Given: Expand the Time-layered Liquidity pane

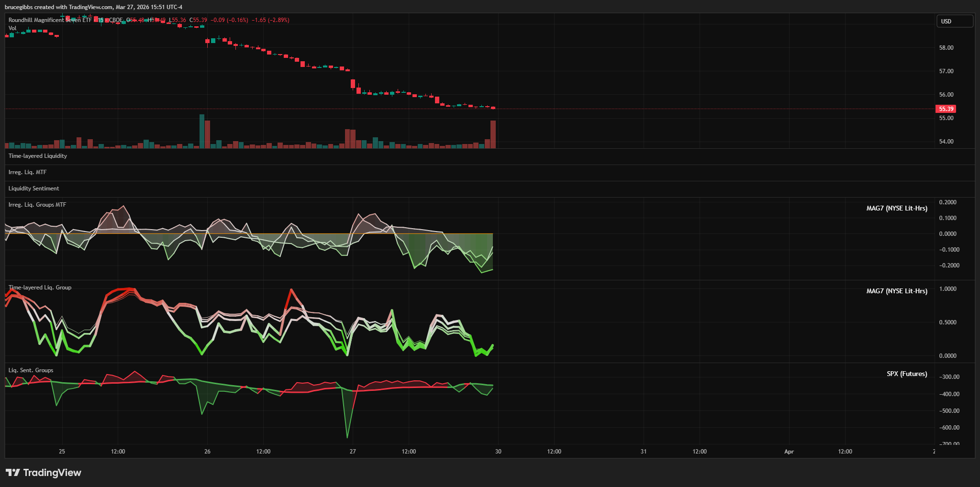Looking at the screenshot, I should 38,156.
